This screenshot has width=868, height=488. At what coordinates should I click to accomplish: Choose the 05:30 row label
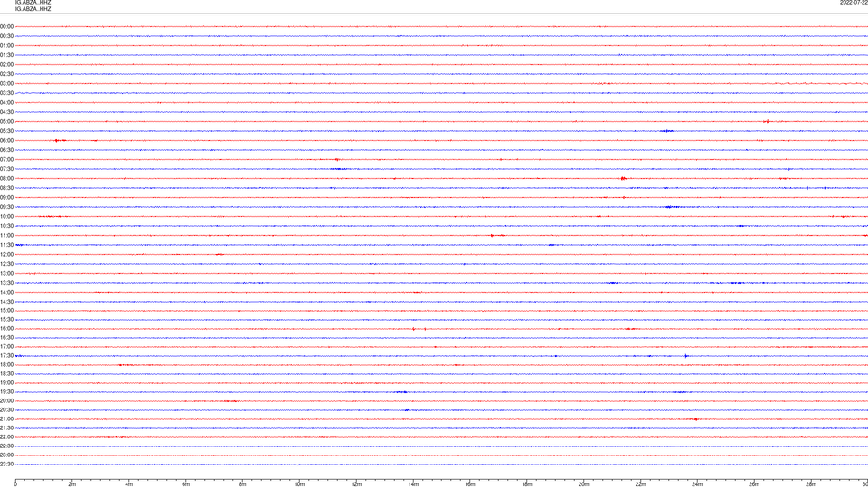tap(6, 131)
